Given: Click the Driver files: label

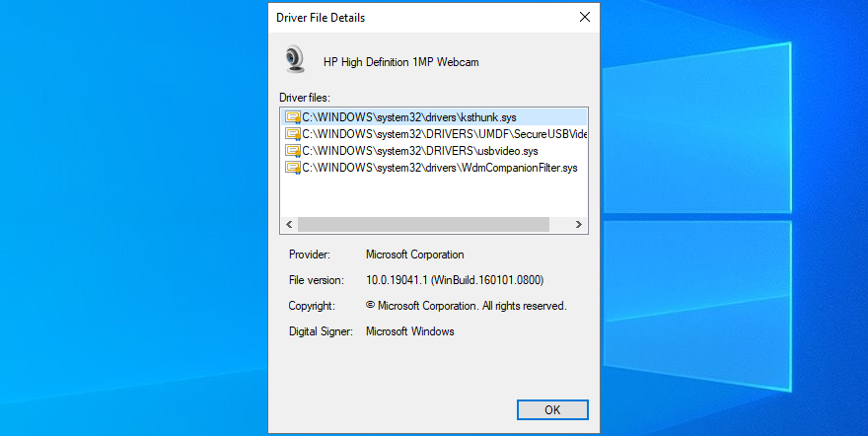Looking at the screenshot, I should [x=305, y=98].
